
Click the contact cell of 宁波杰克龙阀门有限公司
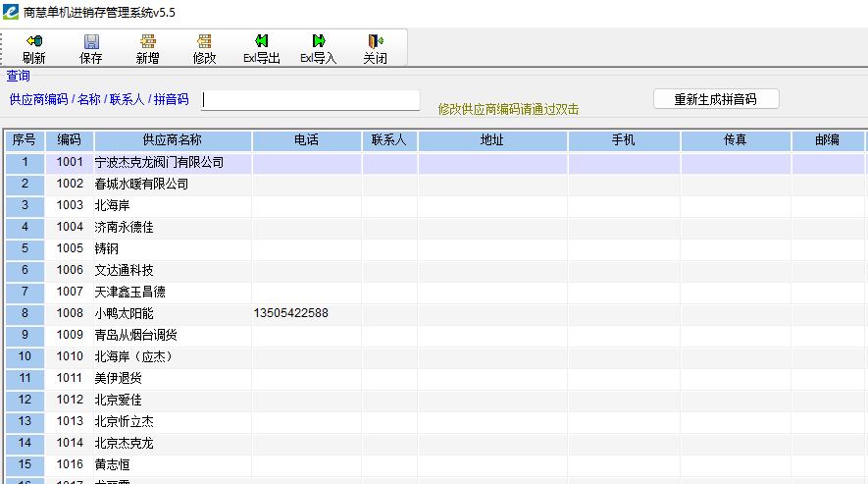389,164
